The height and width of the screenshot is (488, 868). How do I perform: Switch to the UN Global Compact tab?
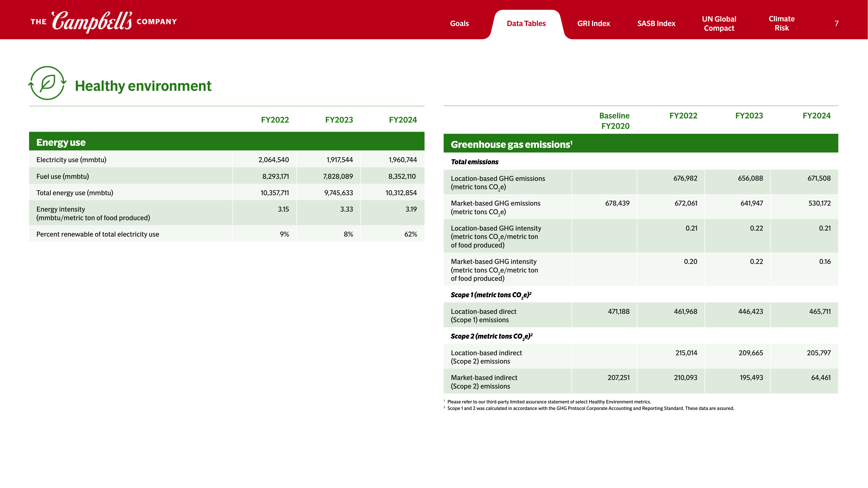[719, 24]
